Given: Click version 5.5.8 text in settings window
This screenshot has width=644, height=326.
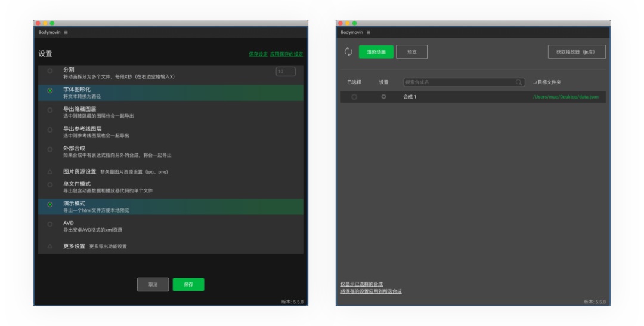Looking at the screenshot, I should point(292,302).
